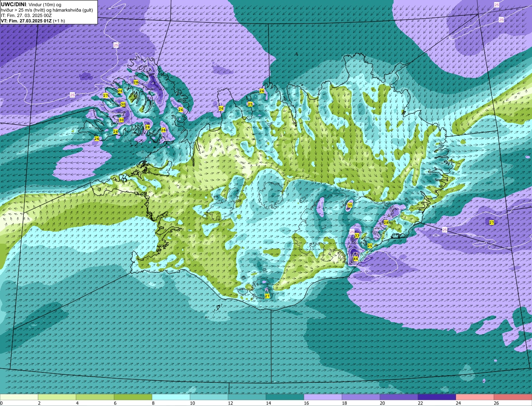Click the colour bar tick label "26"
The height and width of the screenshot is (406, 532).
click(496, 403)
